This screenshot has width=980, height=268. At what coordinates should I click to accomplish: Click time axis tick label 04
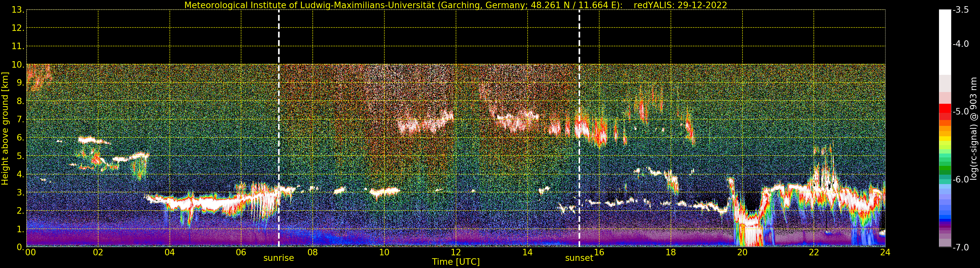tap(170, 252)
